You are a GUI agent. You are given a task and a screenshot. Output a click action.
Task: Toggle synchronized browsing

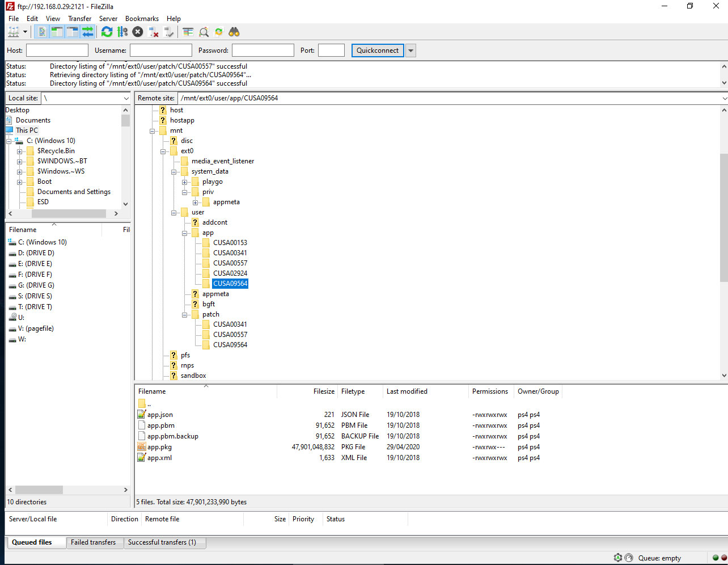(219, 32)
